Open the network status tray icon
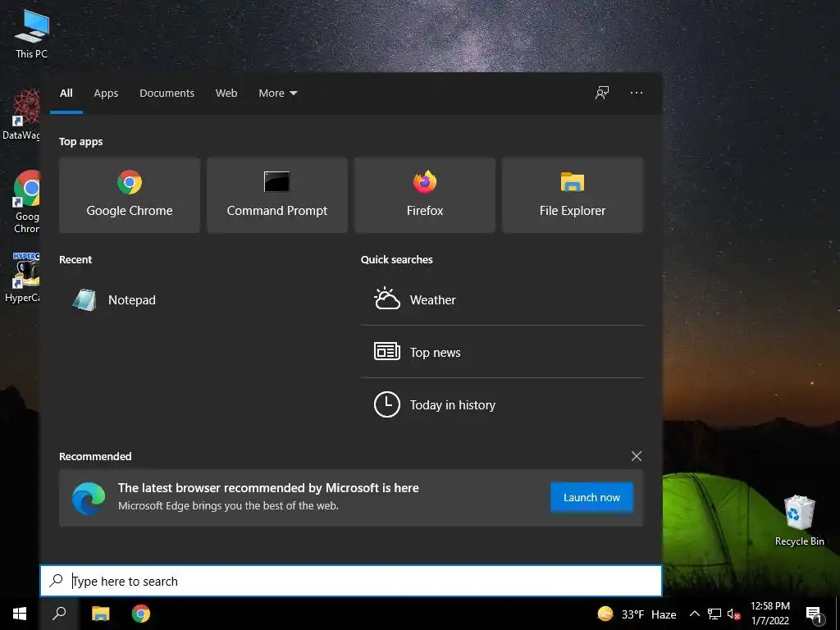840x630 pixels. (714, 614)
